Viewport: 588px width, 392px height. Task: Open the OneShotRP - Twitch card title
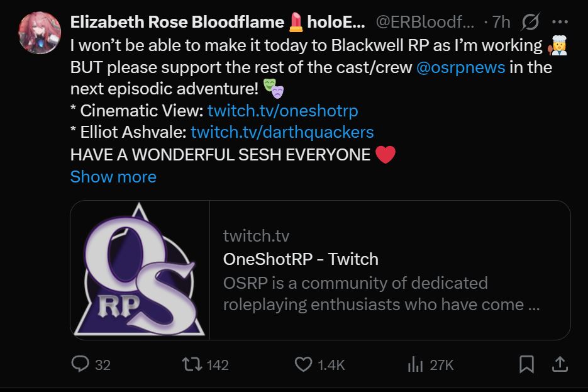[x=301, y=259]
